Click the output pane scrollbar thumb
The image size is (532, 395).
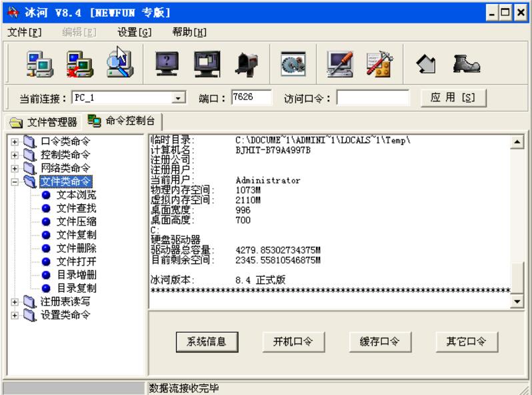517,278
